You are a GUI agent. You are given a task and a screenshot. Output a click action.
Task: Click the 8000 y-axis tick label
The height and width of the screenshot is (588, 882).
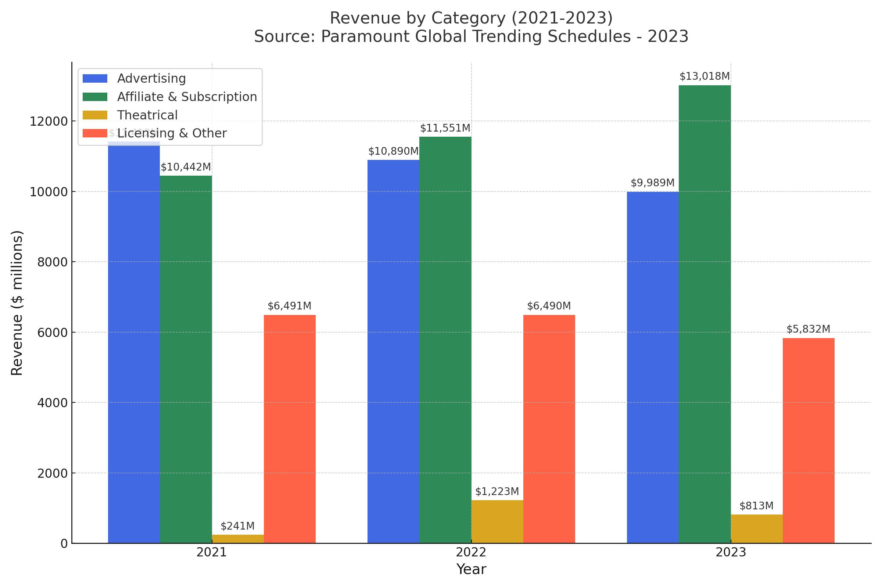53,262
